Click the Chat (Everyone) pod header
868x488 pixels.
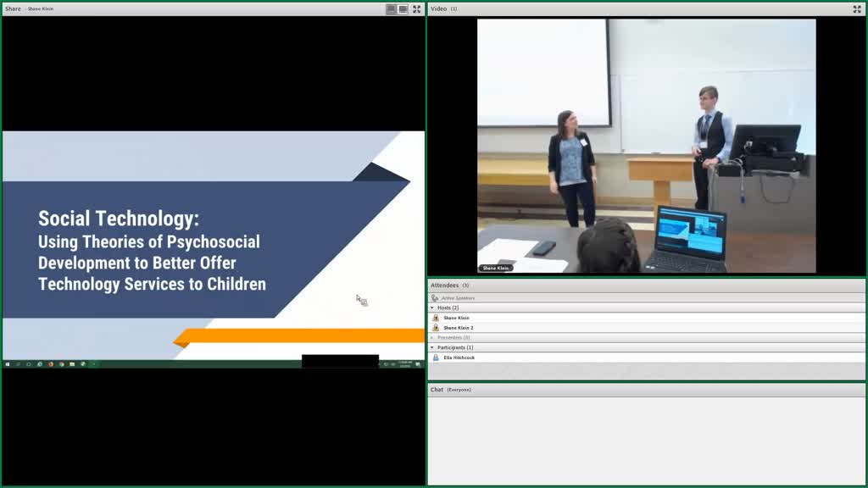pos(647,390)
